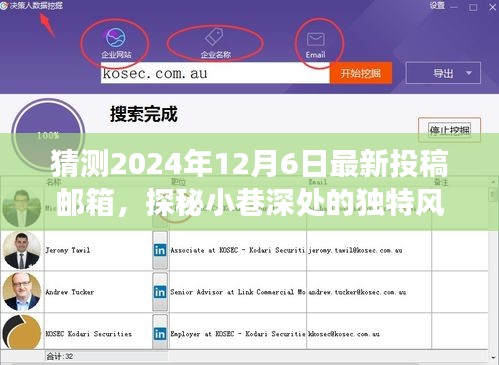Click the kosec.com.au search field

pyautogui.click(x=215, y=73)
